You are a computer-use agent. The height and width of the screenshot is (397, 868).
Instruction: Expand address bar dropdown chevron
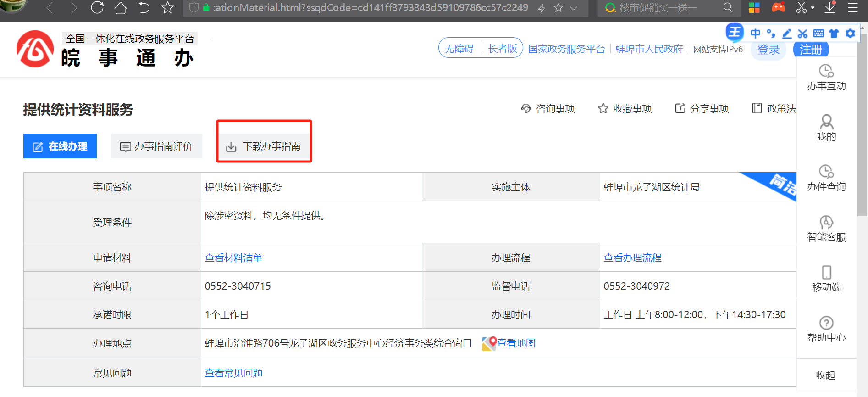(x=574, y=8)
